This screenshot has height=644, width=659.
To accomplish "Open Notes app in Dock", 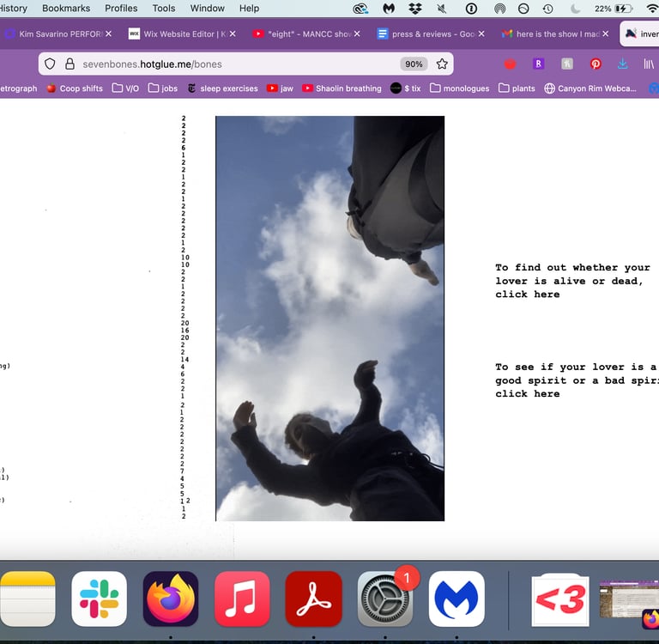I will click(x=27, y=598).
